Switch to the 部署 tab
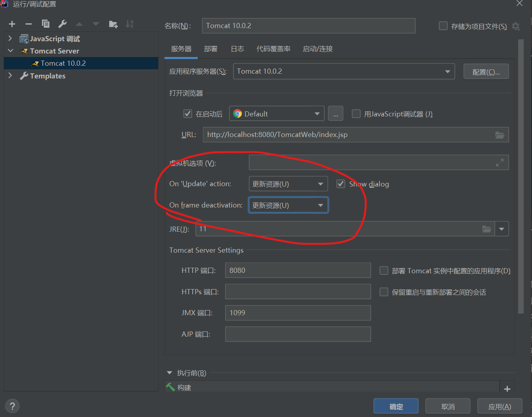 (211, 49)
